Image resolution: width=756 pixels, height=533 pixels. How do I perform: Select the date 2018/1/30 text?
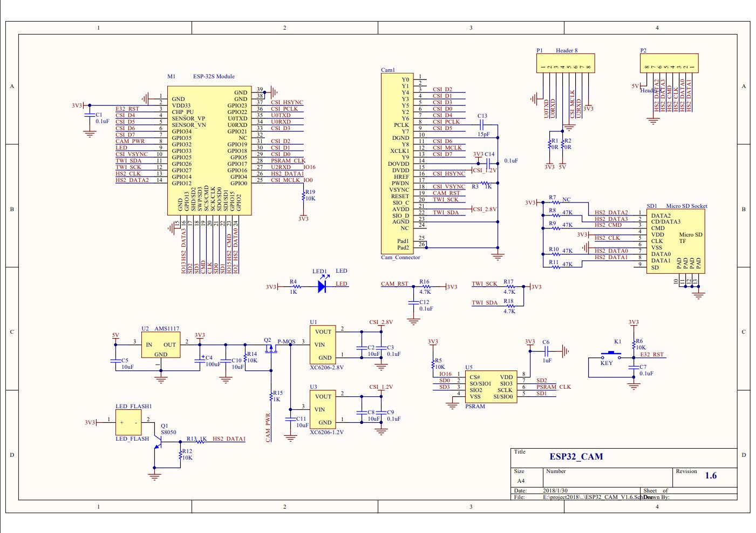click(x=555, y=491)
